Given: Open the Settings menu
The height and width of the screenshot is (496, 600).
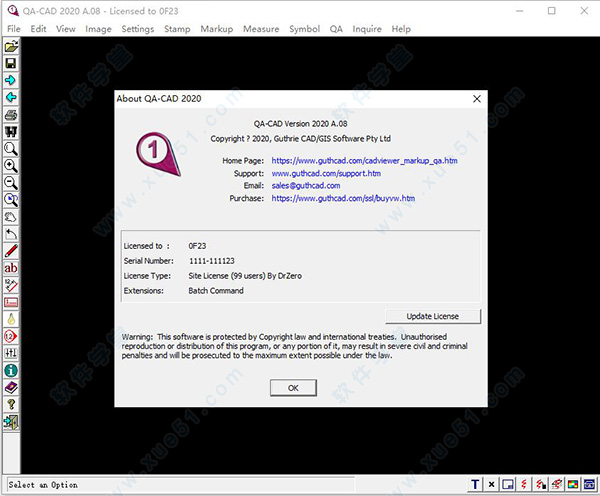Looking at the screenshot, I should pyautogui.click(x=138, y=29).
